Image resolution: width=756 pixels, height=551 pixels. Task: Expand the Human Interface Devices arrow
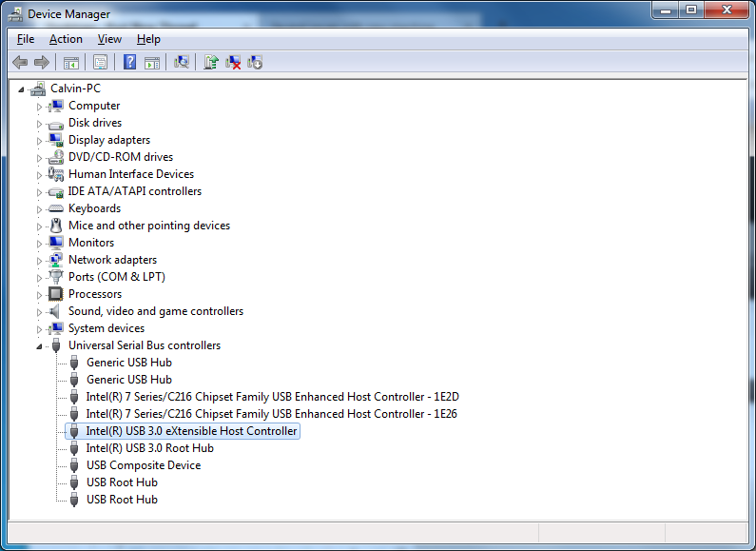(x=40, y=175)
